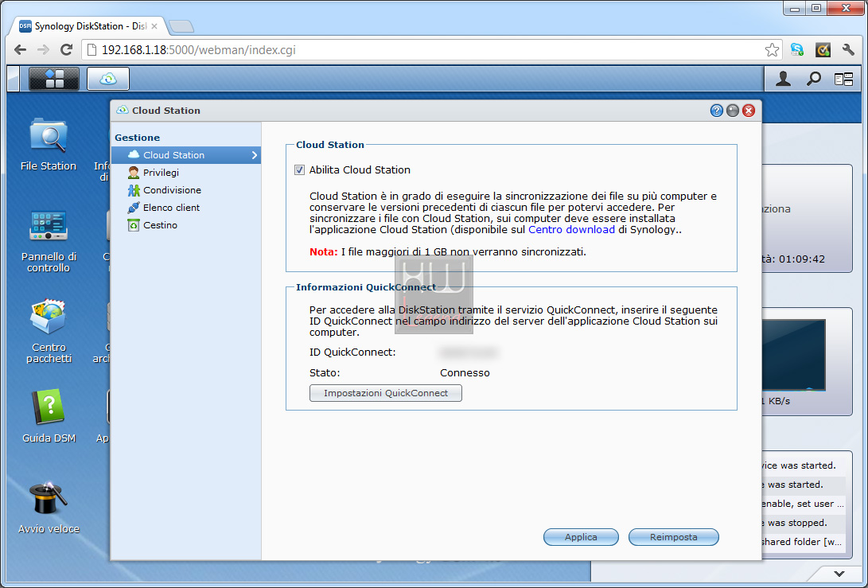Image resolution: width=868 pixels, height=588 pixels.
Task: Click the Skype browser extension icon
Action: coord(797,50)
